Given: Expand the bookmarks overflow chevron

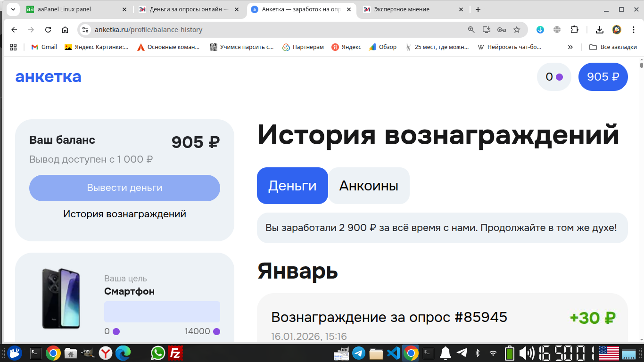Looking at the screenshot, I should tap(570, 47).
